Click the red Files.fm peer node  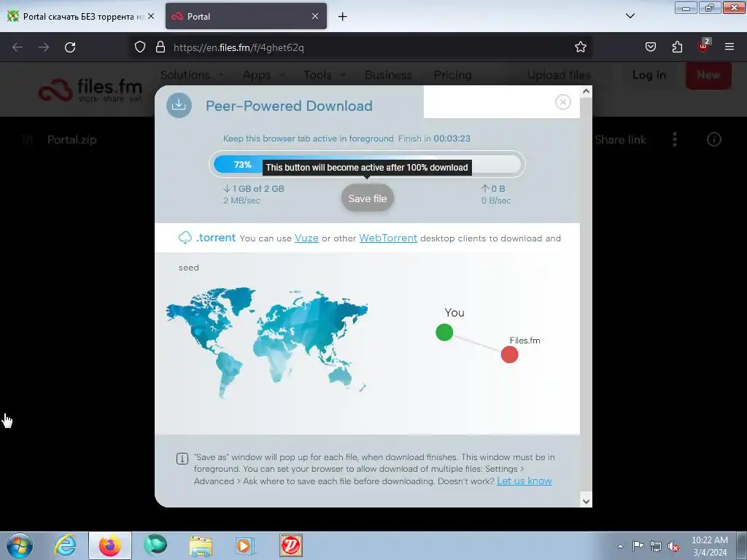(509, 355)
